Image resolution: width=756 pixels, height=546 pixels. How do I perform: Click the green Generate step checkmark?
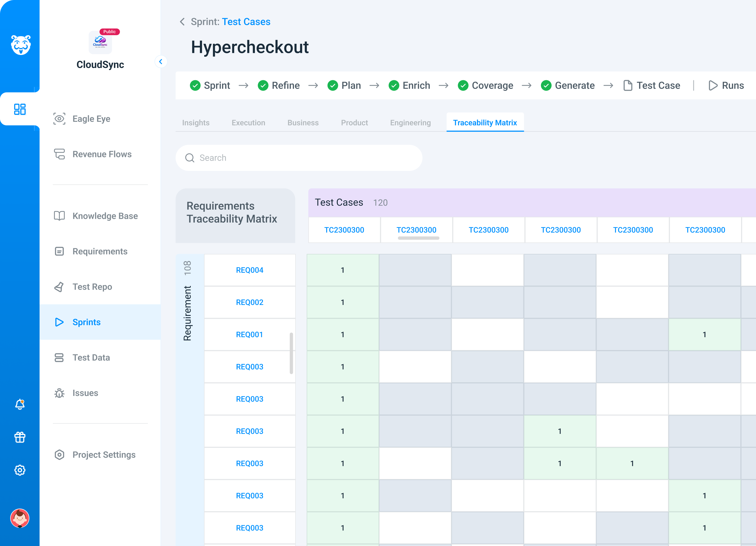coord(546,85)
